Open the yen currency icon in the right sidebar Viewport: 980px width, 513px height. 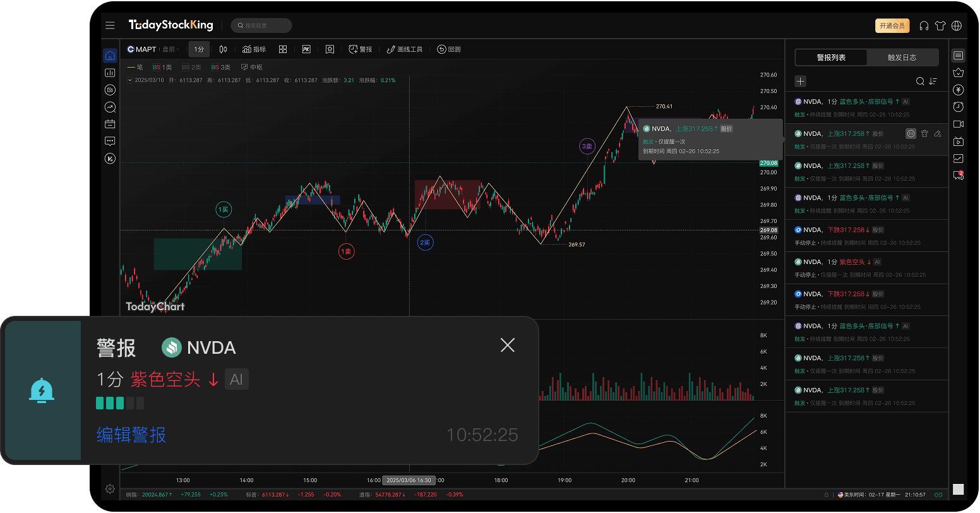click(959, 90)
